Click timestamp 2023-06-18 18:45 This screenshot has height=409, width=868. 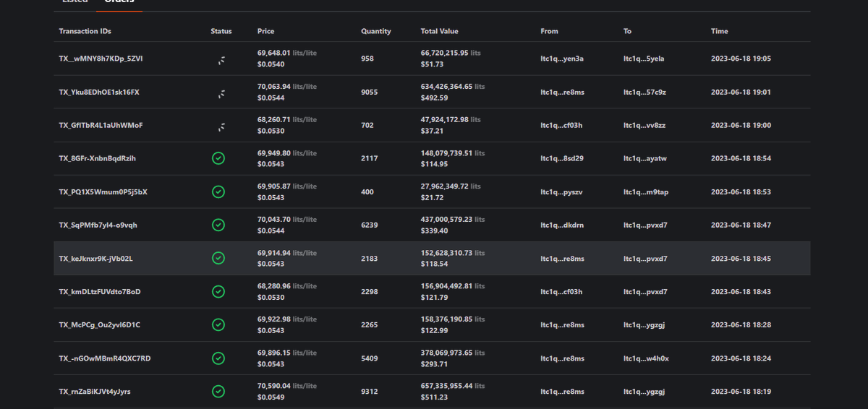click(x=741, y=258)
